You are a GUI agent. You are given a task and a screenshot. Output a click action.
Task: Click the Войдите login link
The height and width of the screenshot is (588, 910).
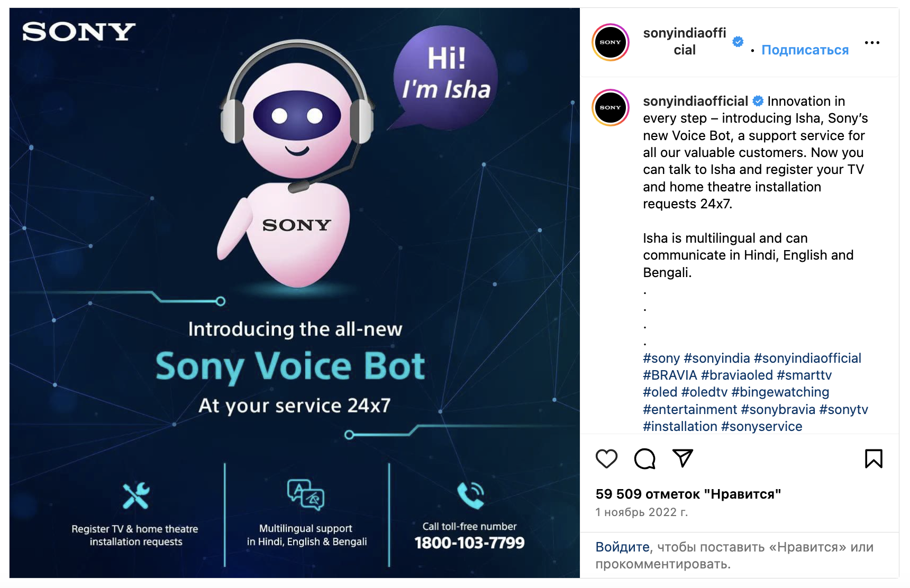click(622, 547)
